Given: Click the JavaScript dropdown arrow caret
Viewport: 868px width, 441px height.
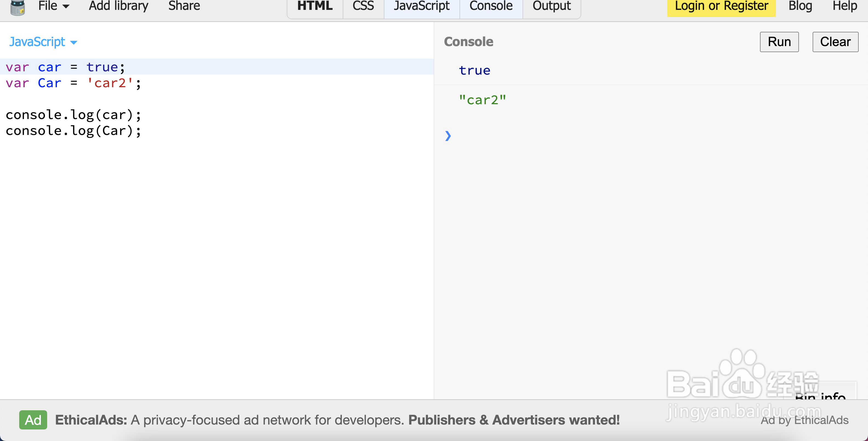Looking at the screenshot, I should [x=73, y=43].
